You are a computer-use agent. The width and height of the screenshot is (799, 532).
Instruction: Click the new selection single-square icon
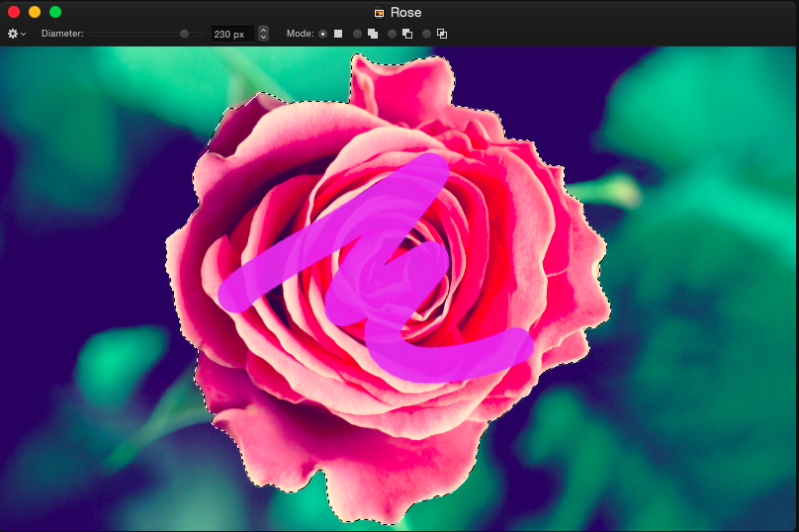pos(338,34)
